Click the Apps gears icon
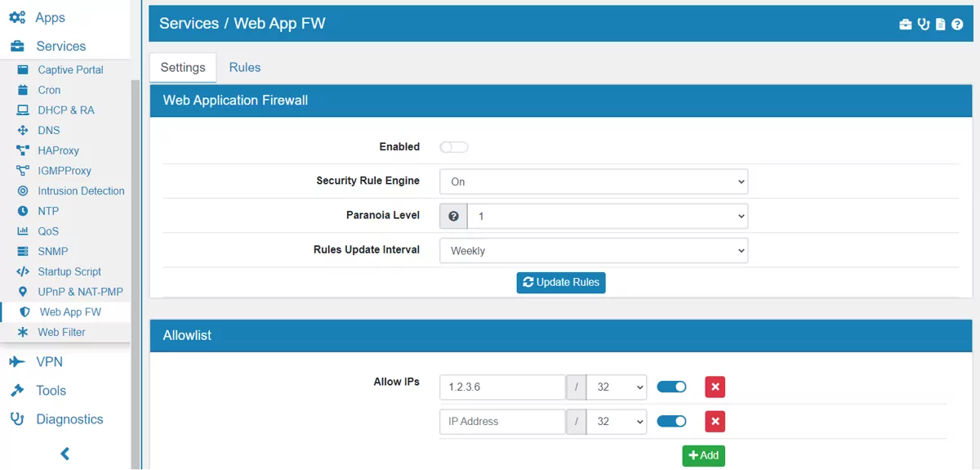This screenshot has height=470, width=980. click(x=17, y=17)
